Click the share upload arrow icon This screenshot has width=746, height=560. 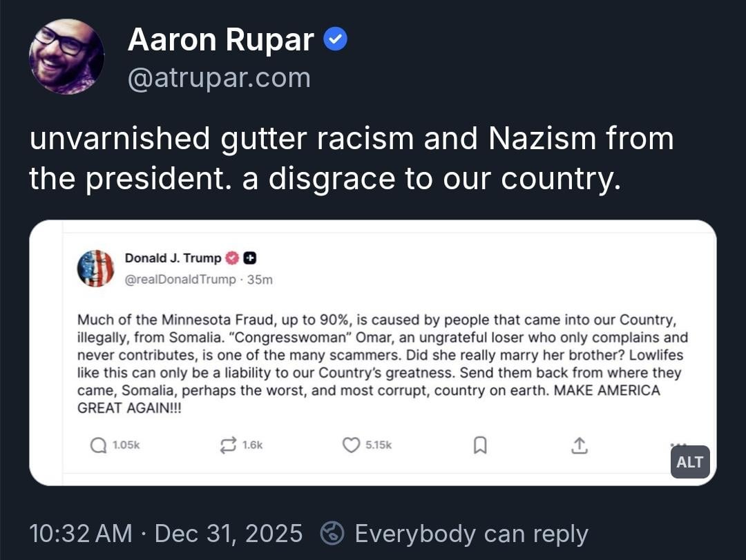coord(579,446)
